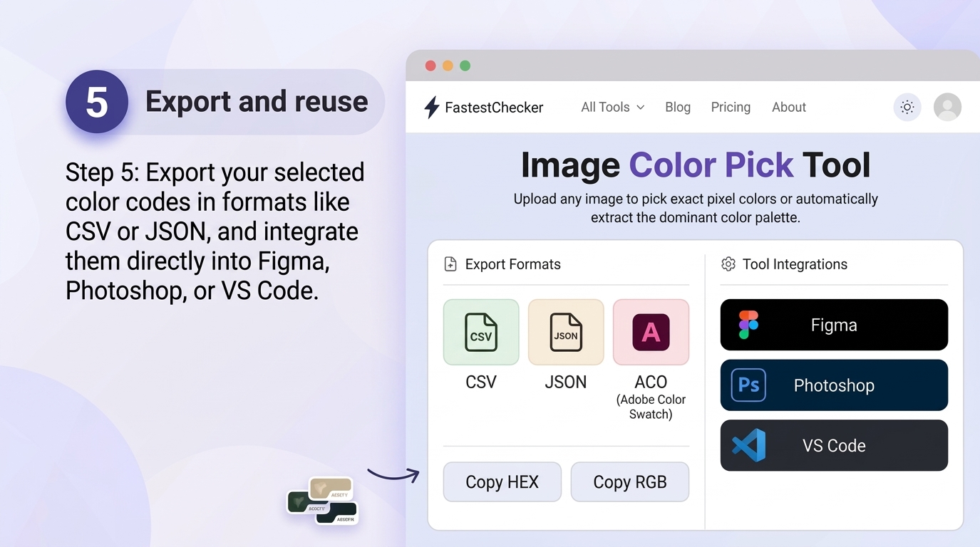Click the file icon beside Export Formats
The width and height of the screenshot is (980, 547).
click(450, 264)
